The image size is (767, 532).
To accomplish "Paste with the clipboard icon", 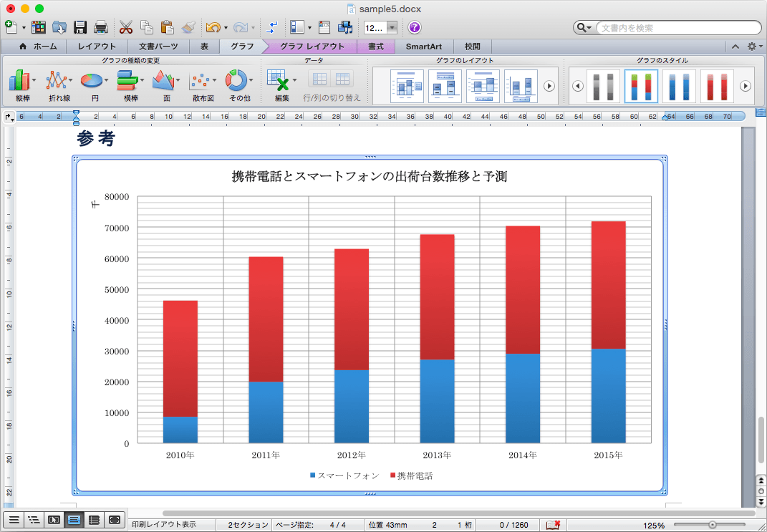I will (x=168, y=27).
